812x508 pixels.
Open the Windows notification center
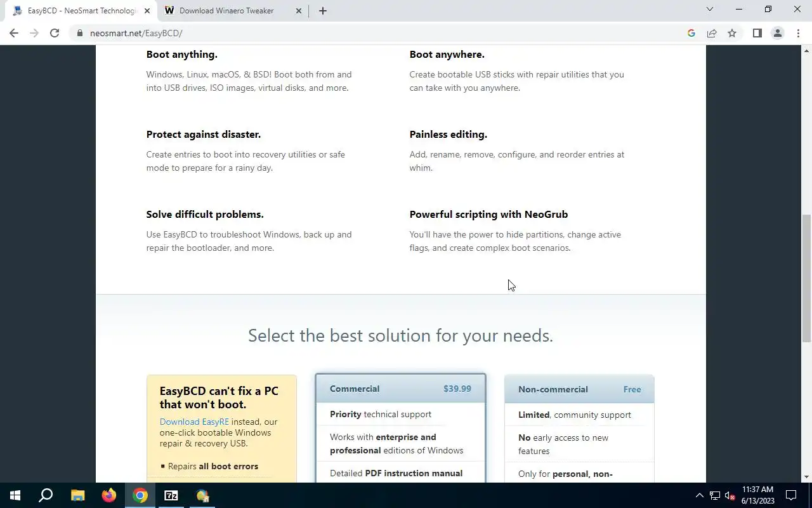[791, 495]
